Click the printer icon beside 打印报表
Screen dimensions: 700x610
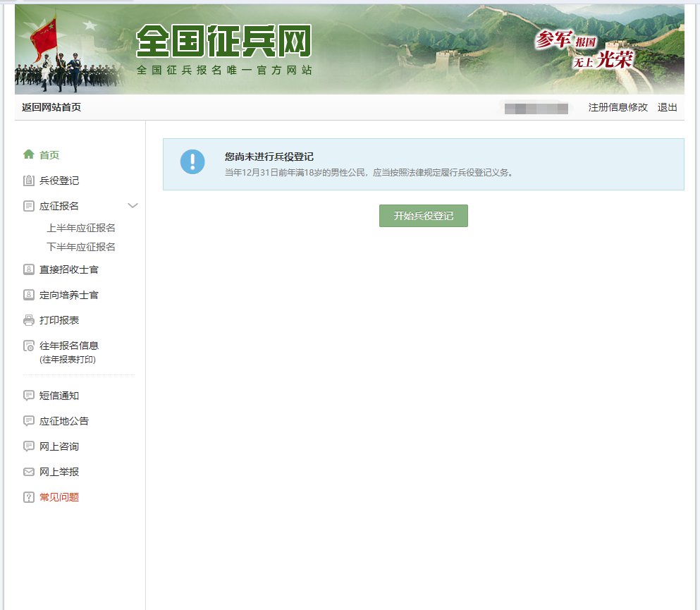point(29,320)
